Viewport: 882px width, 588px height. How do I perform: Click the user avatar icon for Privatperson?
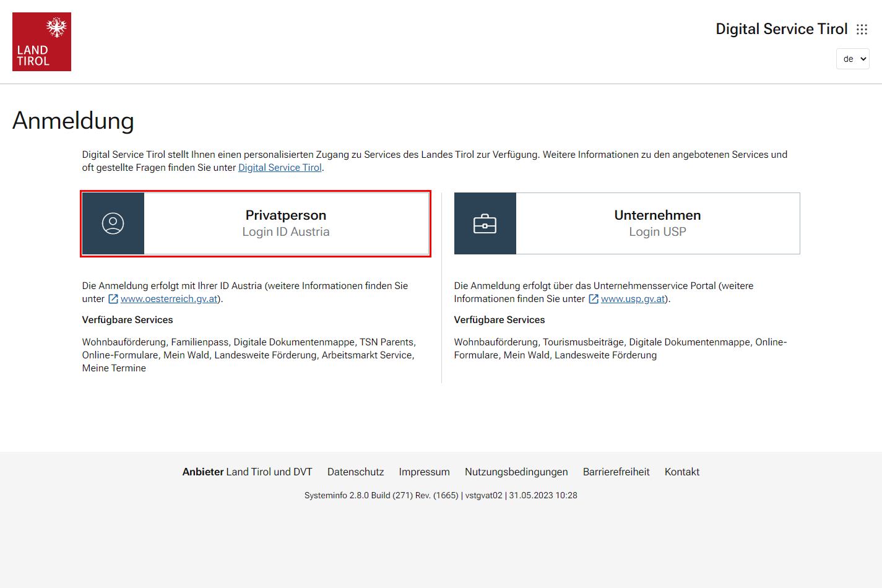pyautogui.click(x=113, y=223)
